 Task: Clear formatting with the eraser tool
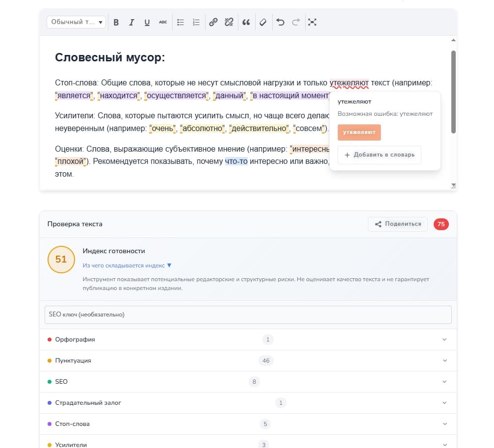(263, 22)
